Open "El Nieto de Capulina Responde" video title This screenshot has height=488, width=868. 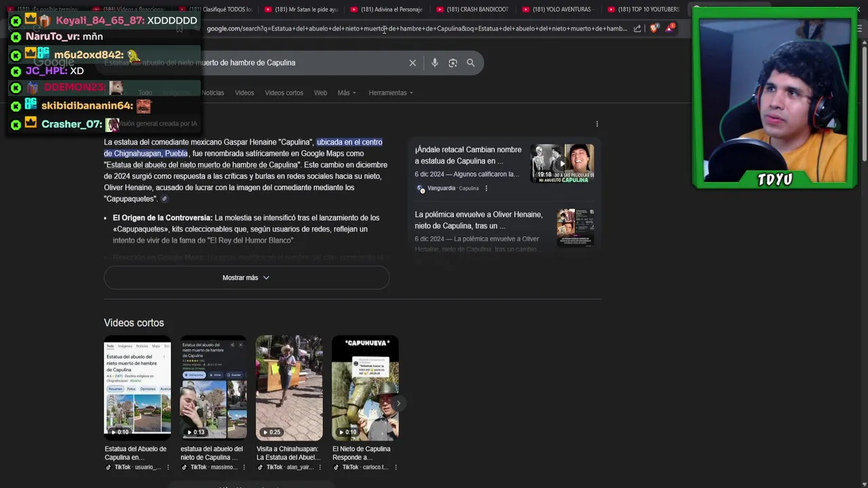[x=361, y=453]
